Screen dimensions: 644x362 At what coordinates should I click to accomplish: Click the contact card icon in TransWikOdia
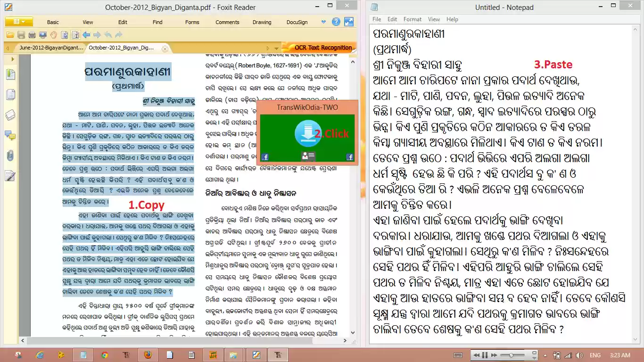[x=308, y=156]
